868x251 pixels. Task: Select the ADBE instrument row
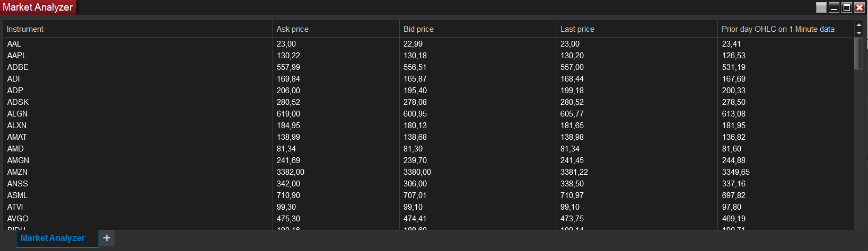tap(18, 67)
